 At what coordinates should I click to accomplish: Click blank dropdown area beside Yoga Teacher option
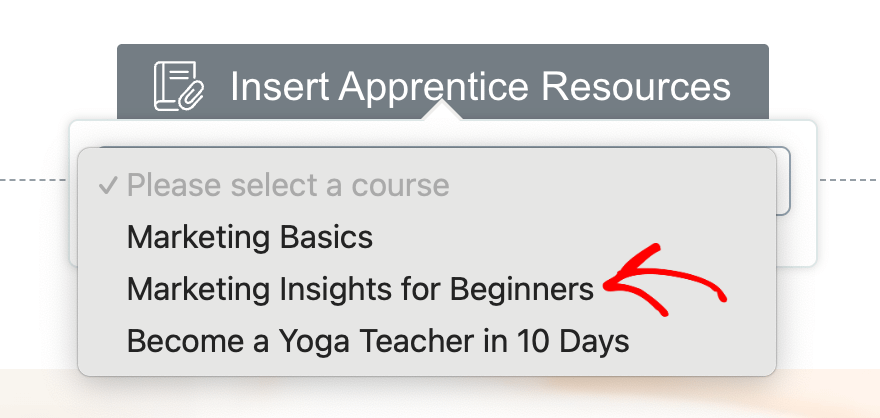click(702, 342)
